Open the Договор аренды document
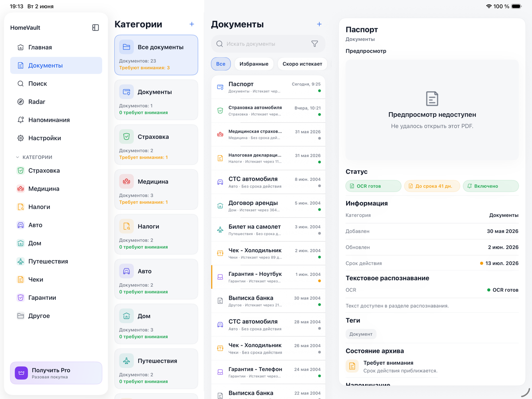The height and width of the screenshot is (399, 532). (x=268, y=206)
